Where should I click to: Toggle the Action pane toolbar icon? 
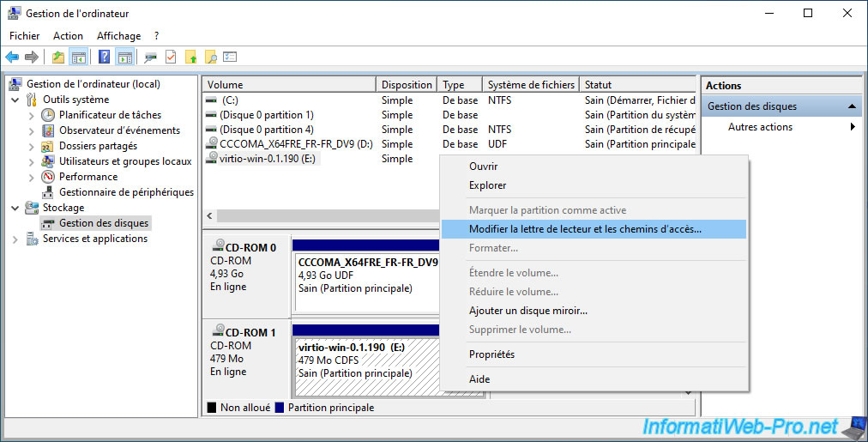[x=125, y=57]
